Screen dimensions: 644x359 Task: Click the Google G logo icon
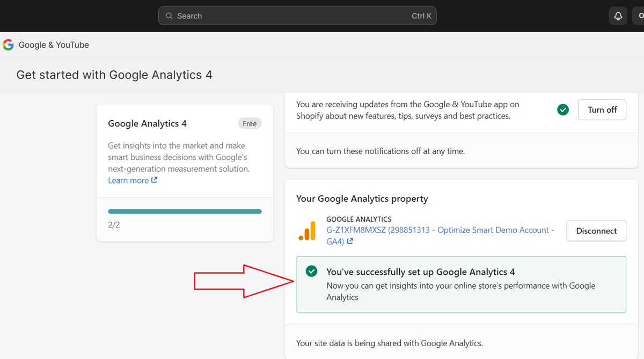(x=8, y=45)
